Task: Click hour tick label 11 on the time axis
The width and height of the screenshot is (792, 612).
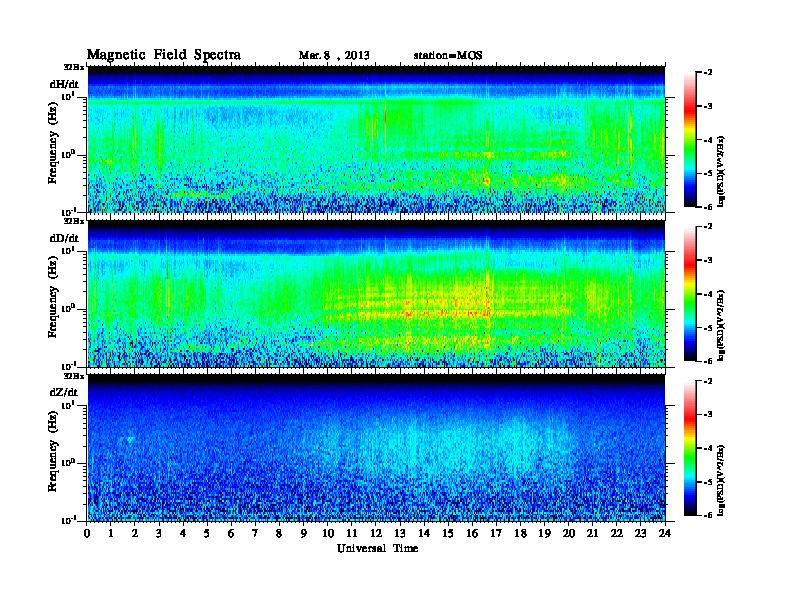Action: click(352, 533)
